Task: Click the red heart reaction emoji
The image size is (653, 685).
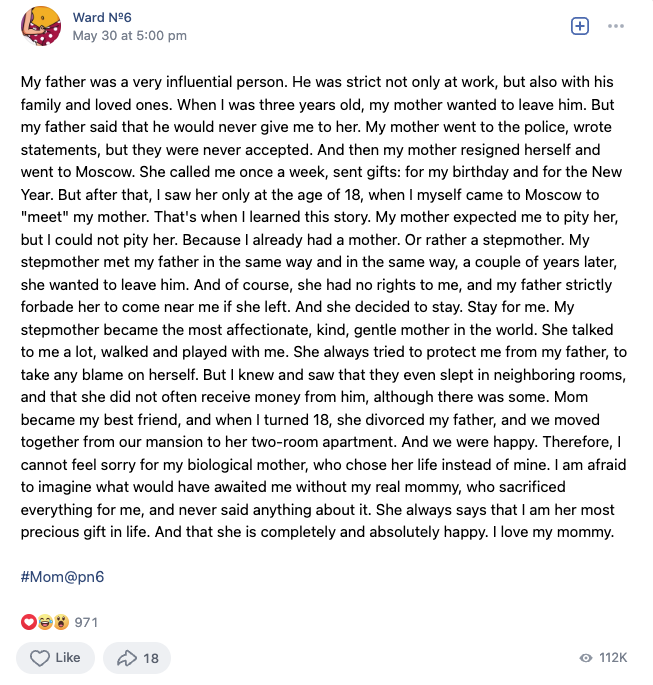Action: [x=28, y=622]
